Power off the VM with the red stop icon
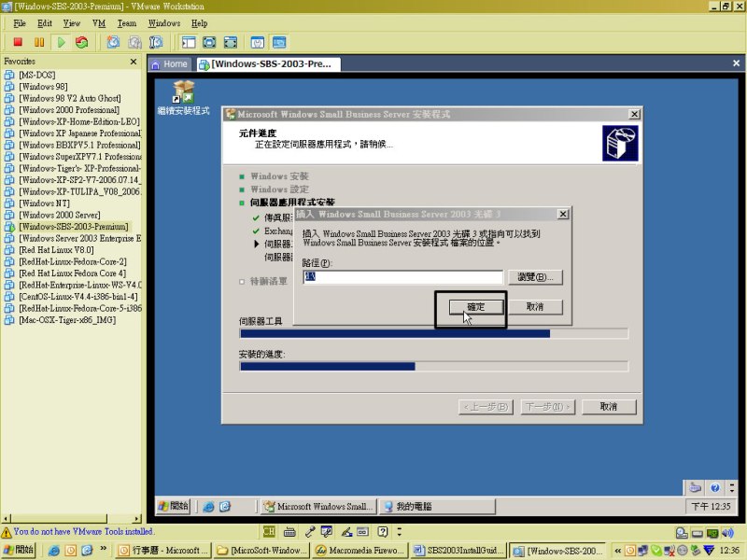Screen dimensions: 747x560 click(x=18, y=42)
